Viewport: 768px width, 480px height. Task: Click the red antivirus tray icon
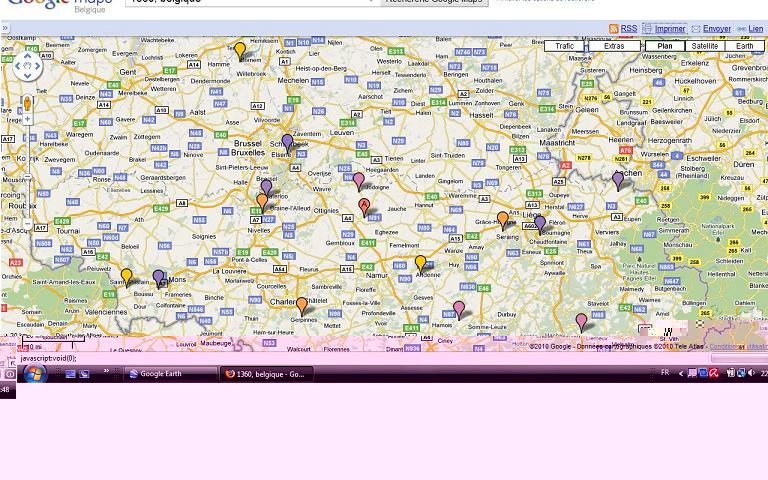[x=713, y=373]
